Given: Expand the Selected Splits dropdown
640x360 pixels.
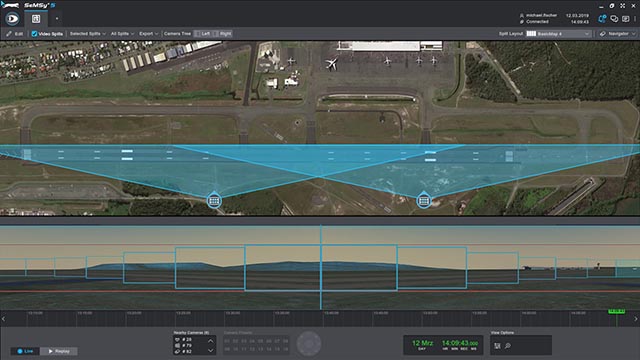Looking at the screenshot, I should (87, 33).
